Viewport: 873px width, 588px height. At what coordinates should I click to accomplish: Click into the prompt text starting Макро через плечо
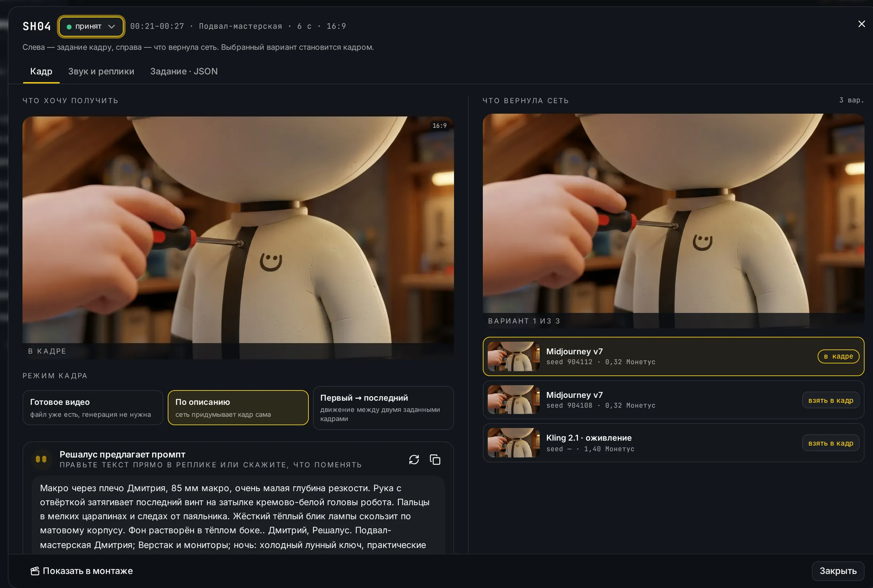(x=238, y=516)
